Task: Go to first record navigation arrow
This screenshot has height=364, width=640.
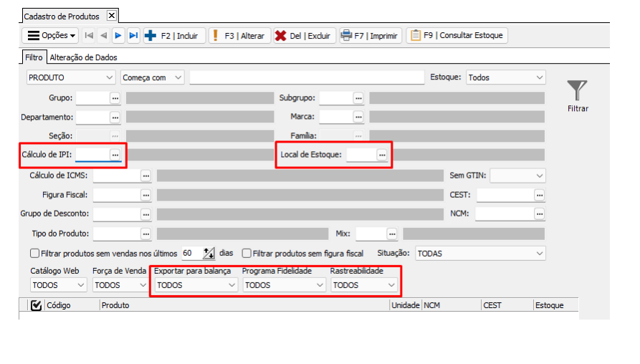Action: click(x=89, y=35)
